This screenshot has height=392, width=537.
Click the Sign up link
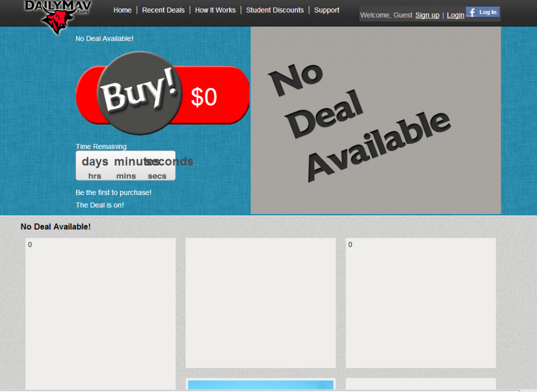pos(427,15)
